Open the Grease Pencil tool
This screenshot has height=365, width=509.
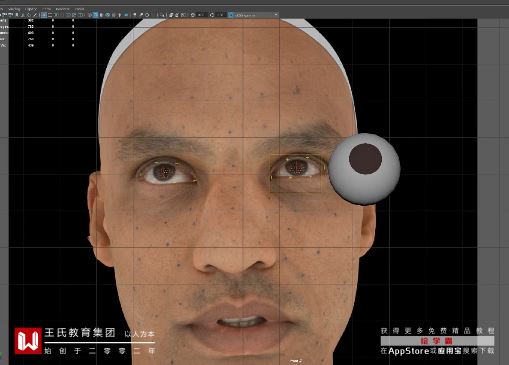tap(35, 15)
